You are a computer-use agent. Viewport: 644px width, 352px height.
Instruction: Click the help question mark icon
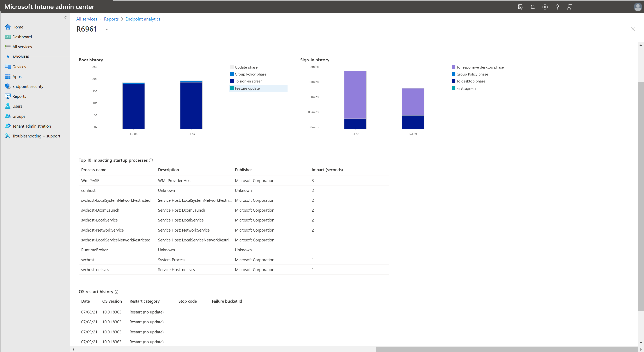pos(557,7)
